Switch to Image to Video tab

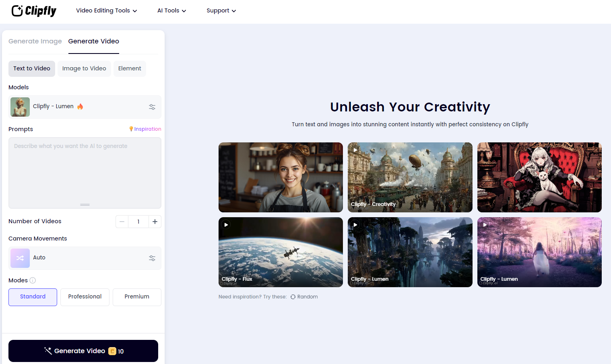point(84,69)
